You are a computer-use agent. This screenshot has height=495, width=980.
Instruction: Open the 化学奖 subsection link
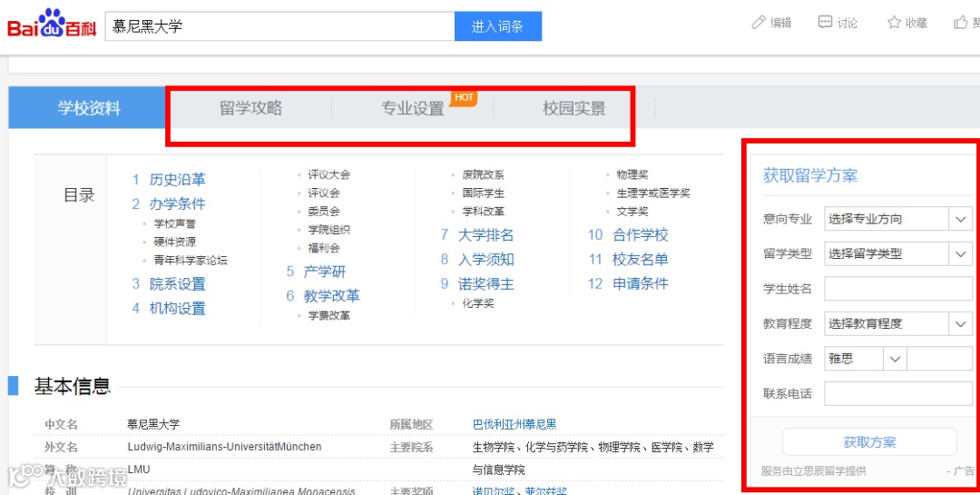coord(478,303)
